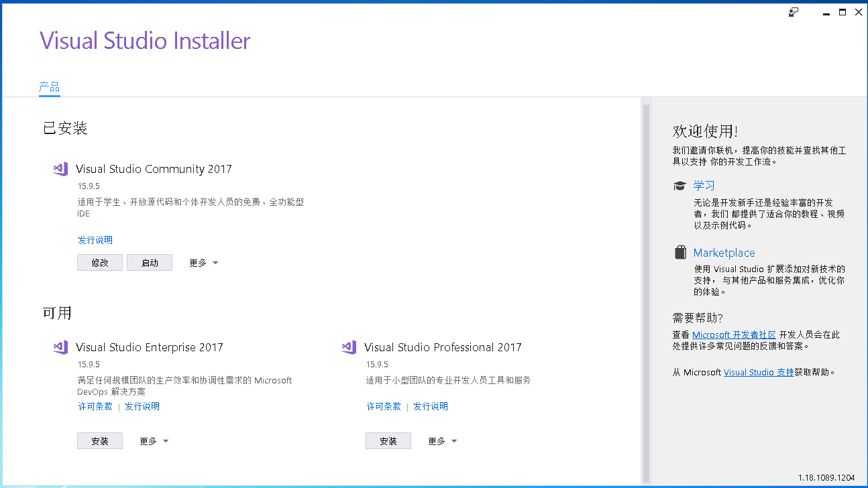
Task: Click 启动 to launch Community 2017
Action: coord(149,262)
